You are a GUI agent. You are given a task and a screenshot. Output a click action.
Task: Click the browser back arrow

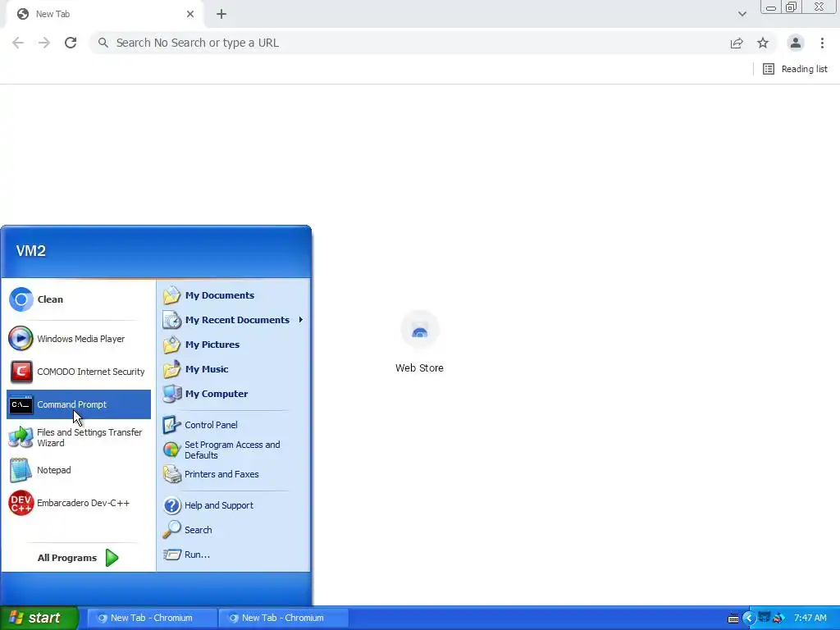click(x=18, y=43)
